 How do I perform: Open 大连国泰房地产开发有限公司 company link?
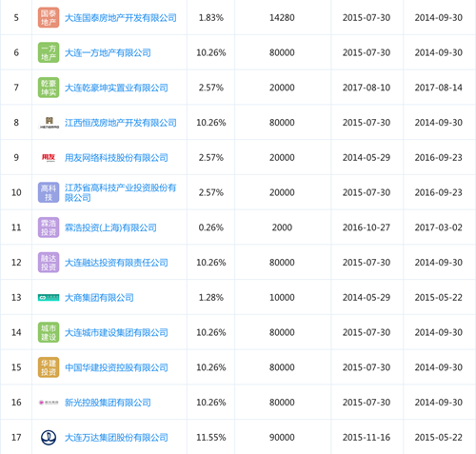pos(121,18)
